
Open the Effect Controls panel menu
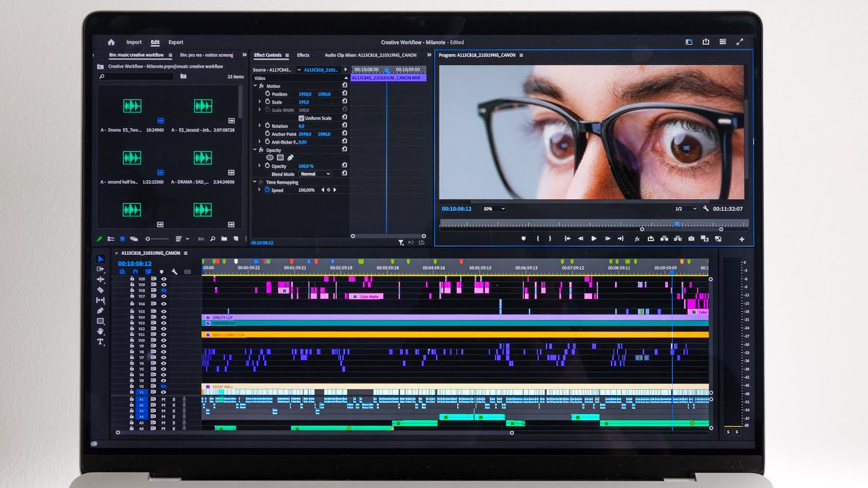click(287, 56)
